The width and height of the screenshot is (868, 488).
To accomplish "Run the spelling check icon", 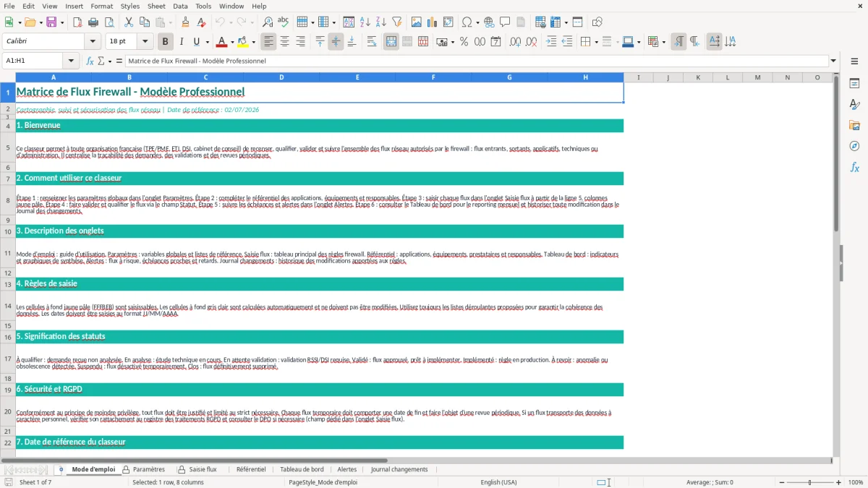I will coord(283,22).
